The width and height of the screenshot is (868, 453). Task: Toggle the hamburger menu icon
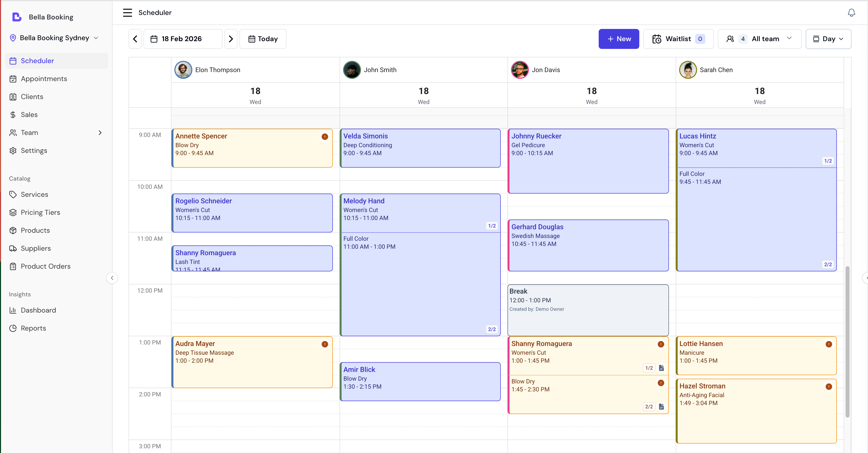[x=127, y=12]
